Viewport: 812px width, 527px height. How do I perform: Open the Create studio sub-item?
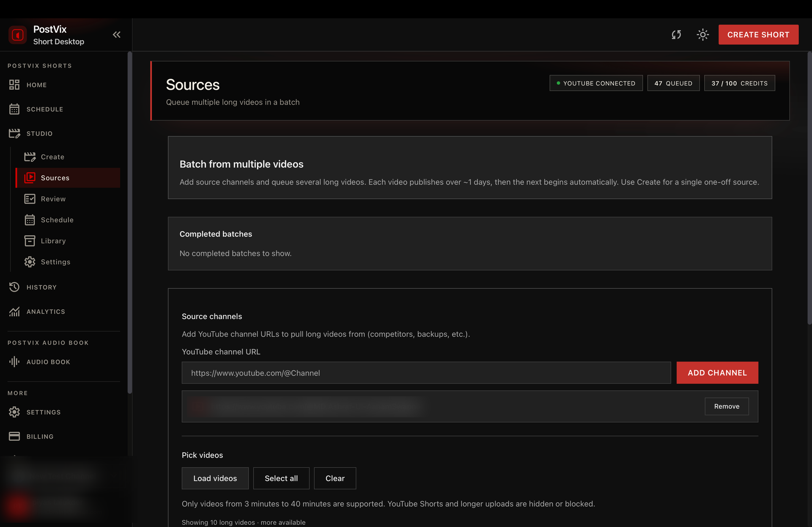click(x=52, y=157)
